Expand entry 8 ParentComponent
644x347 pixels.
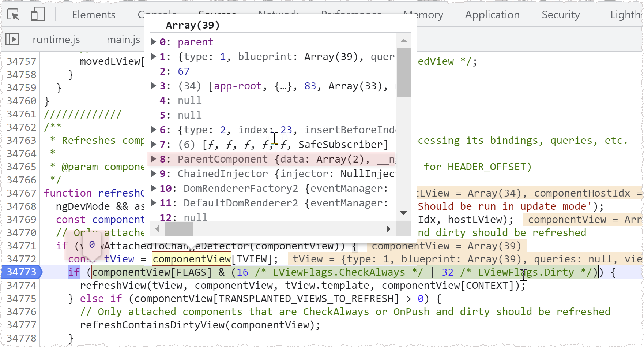point(154,159)
